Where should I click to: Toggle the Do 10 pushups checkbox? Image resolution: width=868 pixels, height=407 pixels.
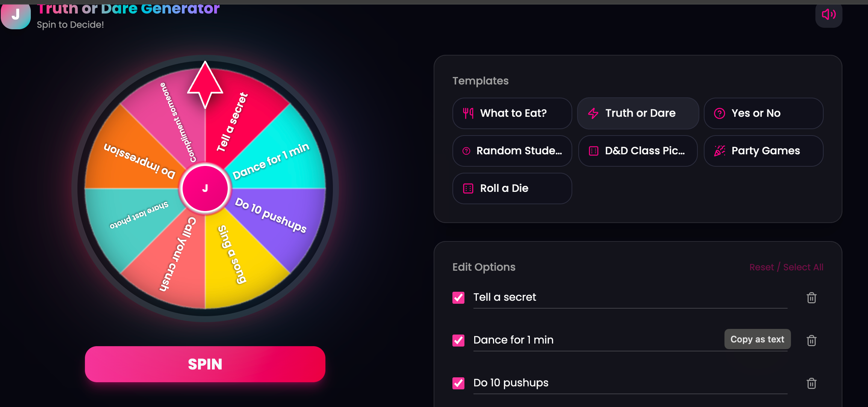click(458, 383)
